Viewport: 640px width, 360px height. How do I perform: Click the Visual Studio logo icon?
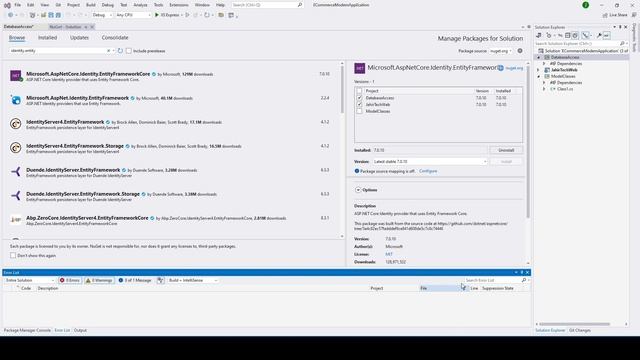click(7, 5)
